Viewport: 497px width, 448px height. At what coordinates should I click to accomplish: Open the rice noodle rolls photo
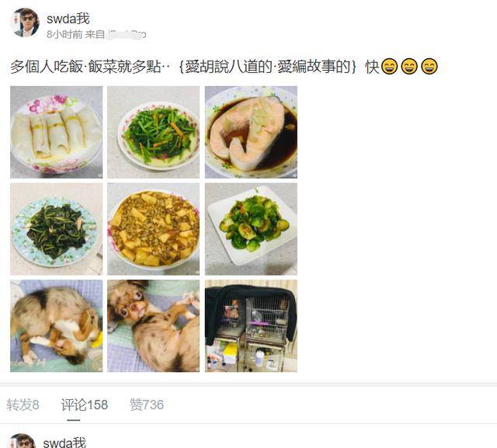pos(57,132)
